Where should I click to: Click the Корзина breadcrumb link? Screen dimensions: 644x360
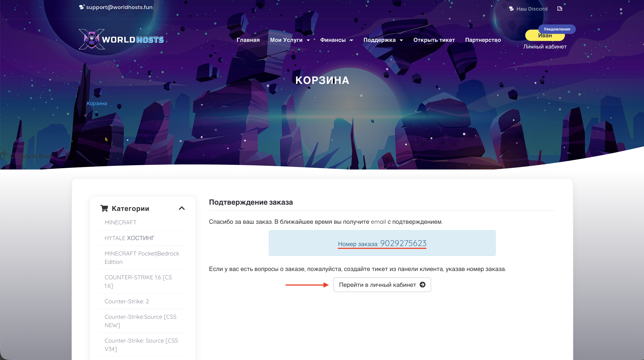tap(96, 103)
